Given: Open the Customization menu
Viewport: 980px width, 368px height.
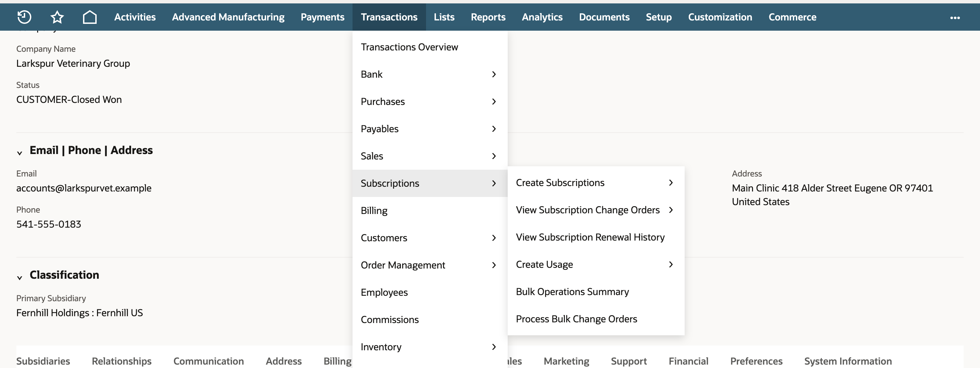Looking at the screenshot, I should [720, 17].
